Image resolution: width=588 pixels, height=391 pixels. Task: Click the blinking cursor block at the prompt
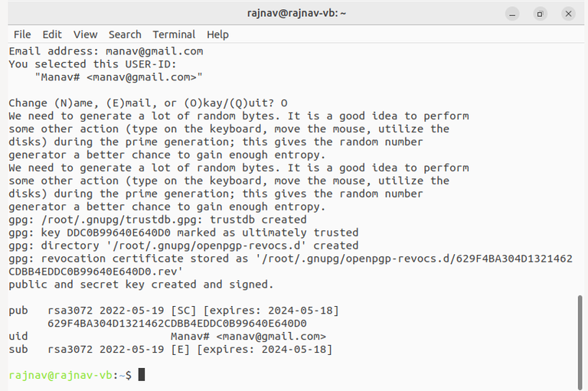pyautogui.click(x=141, y=375)
